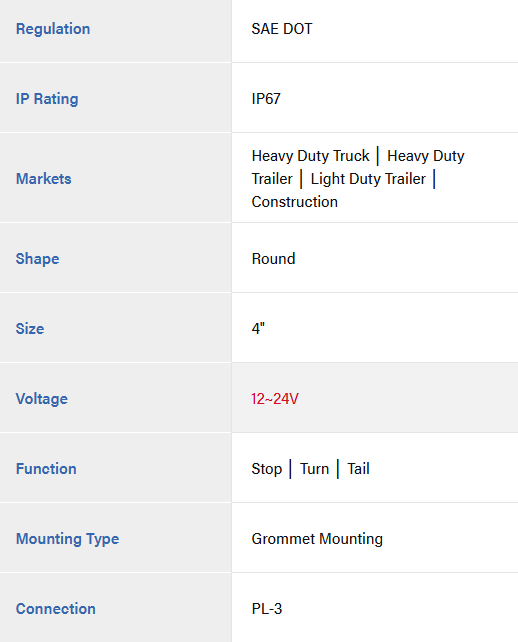Click the Tail function link
Image resolution: width=518 pixels, height=642 pixels.
[x=358, y=469]
